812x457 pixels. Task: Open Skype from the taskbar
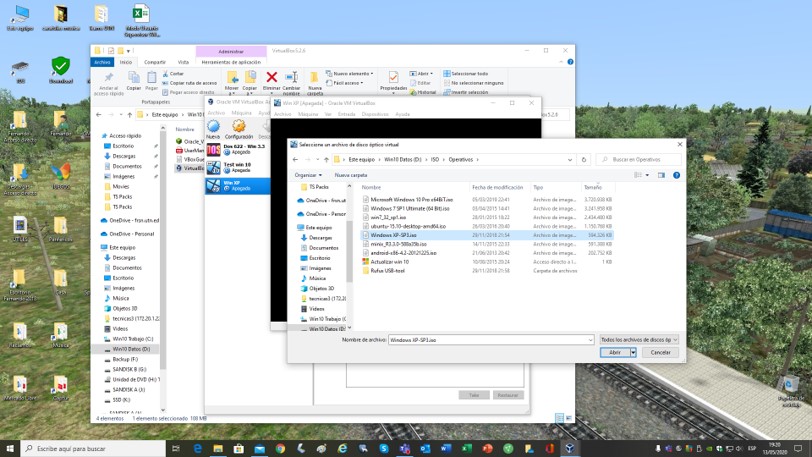point(384,449)
